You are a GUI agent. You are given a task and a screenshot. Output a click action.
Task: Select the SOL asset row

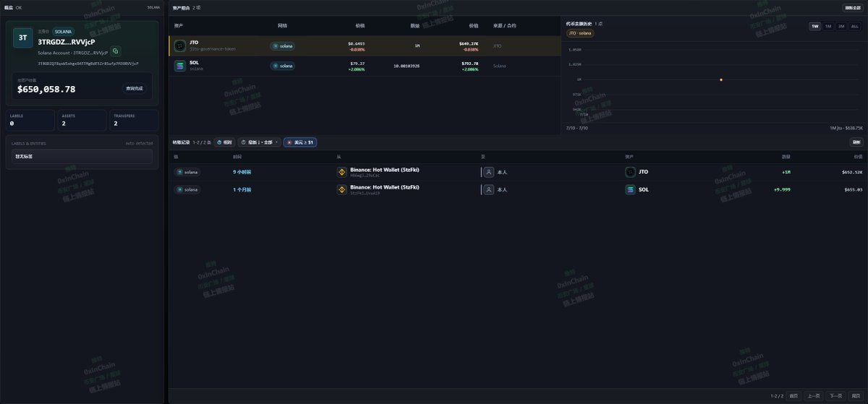pos(365,66)
